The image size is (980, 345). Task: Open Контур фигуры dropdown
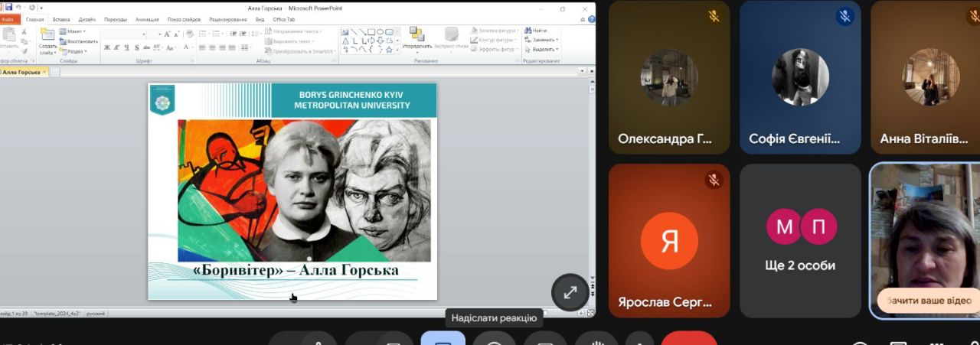(495, 40)
